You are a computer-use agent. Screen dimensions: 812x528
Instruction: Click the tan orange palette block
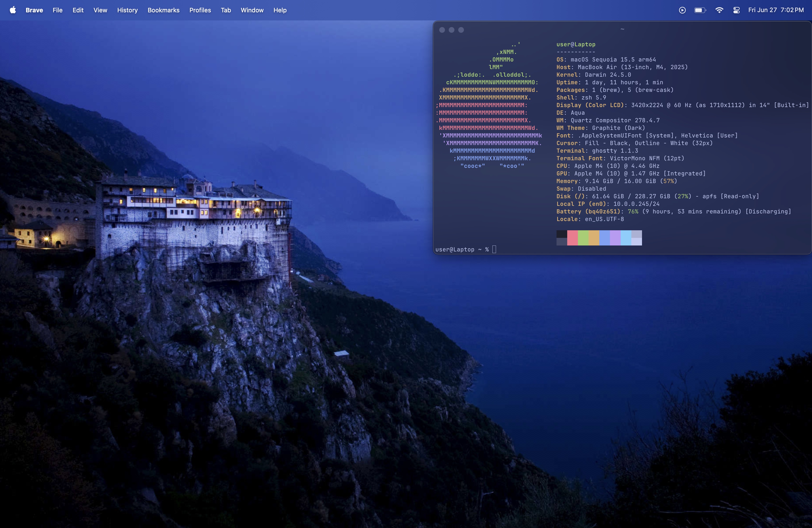click(x=594, y=238)
